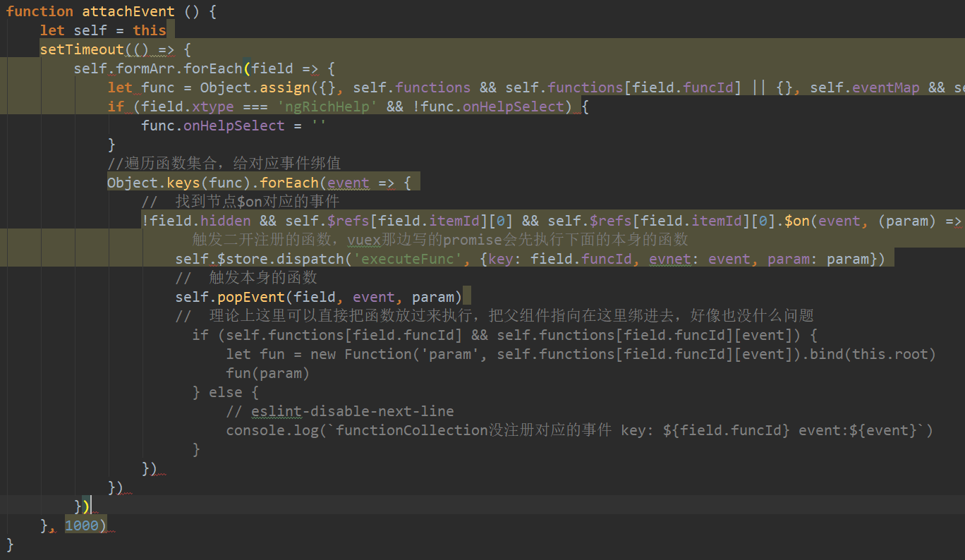965x560 pixels.
Task: Click the bind method call
Action: (x=827, y=354)
